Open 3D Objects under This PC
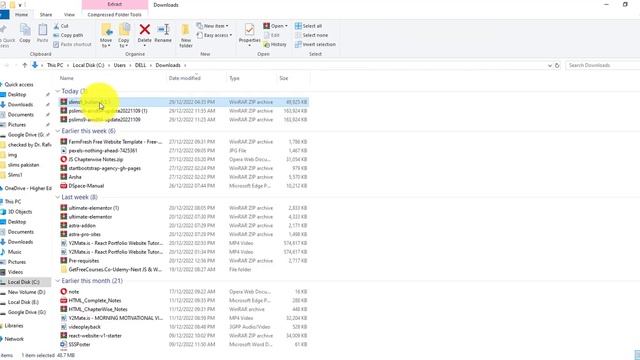The width and height of the screenshot is (640, 360). (x=20, y=212)
